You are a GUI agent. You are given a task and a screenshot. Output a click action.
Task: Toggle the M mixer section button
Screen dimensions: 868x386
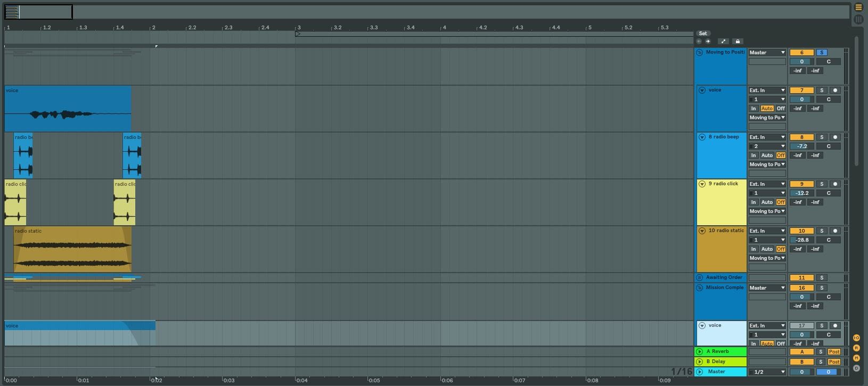coord(857,358)
